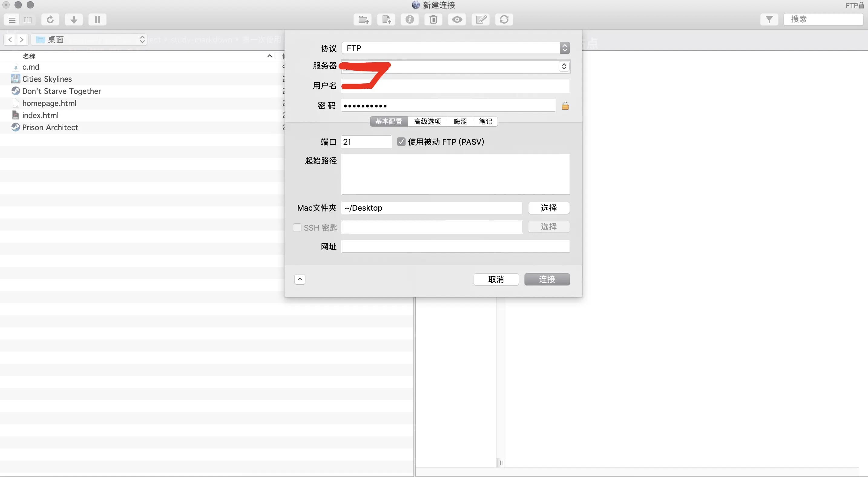This screenshot has width=868, height=477.
Task: Open the 服务器 server history dropdown
Action: pos(564,66)
